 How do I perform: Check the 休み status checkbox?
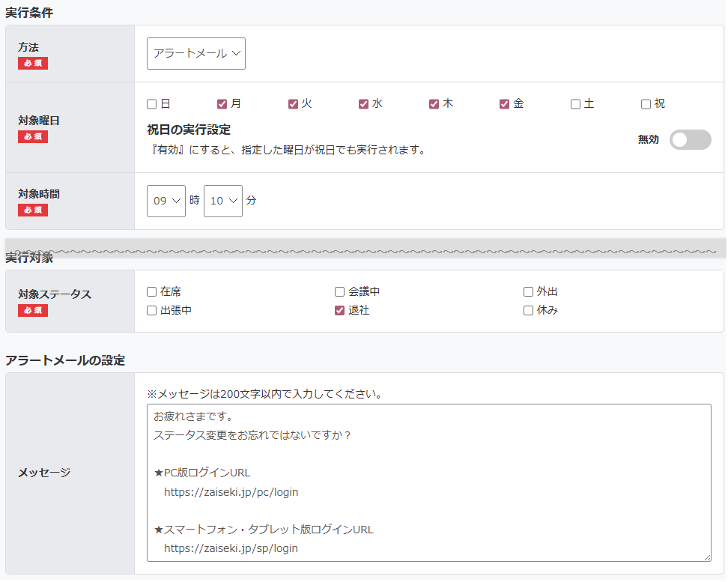pyautogui.click(x=528, y=311)
